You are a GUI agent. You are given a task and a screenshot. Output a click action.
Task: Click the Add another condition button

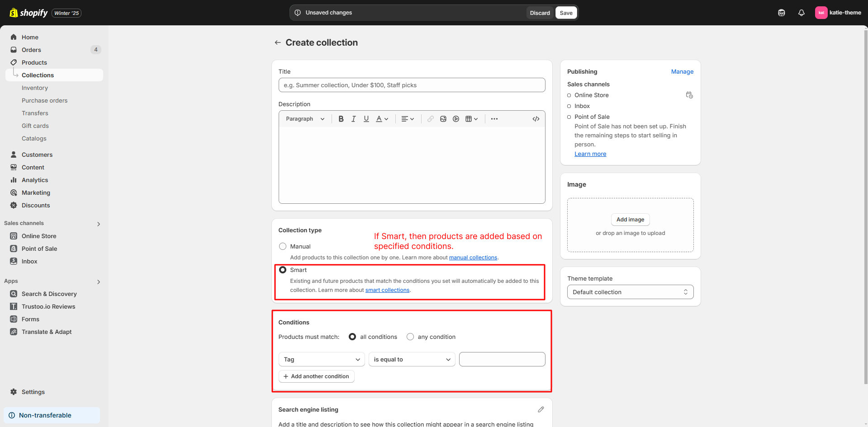pyautogui.click(x=316, y=376)
